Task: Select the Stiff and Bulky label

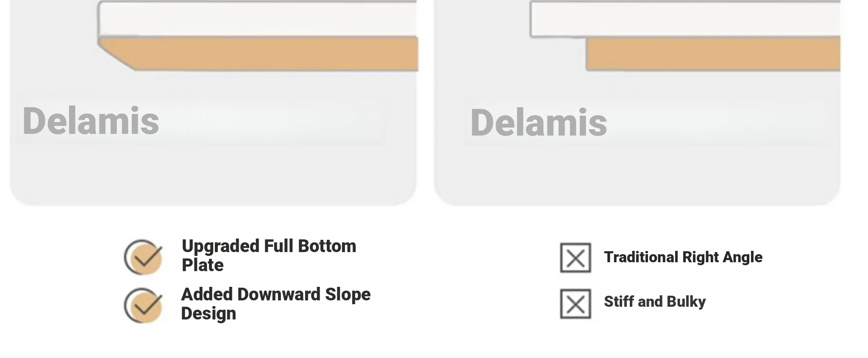Action: (655, 302)
